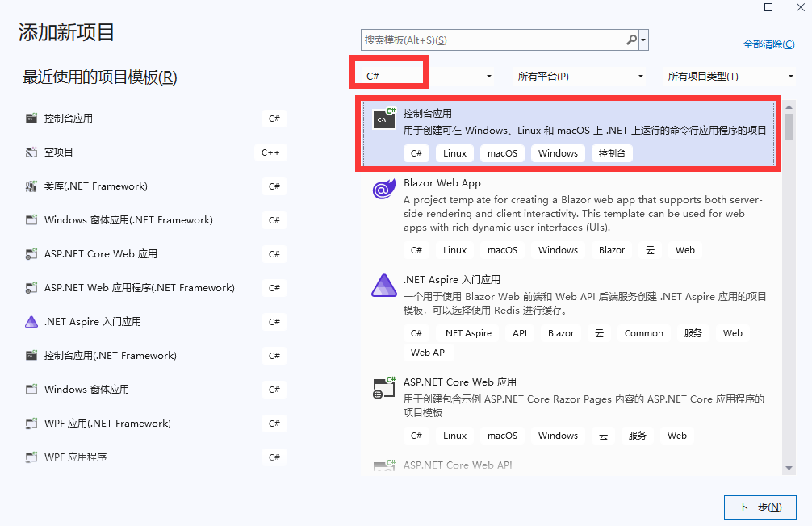Click the Web API tag chip
Viewport: 812px width, 526px height.
[429, 353]
